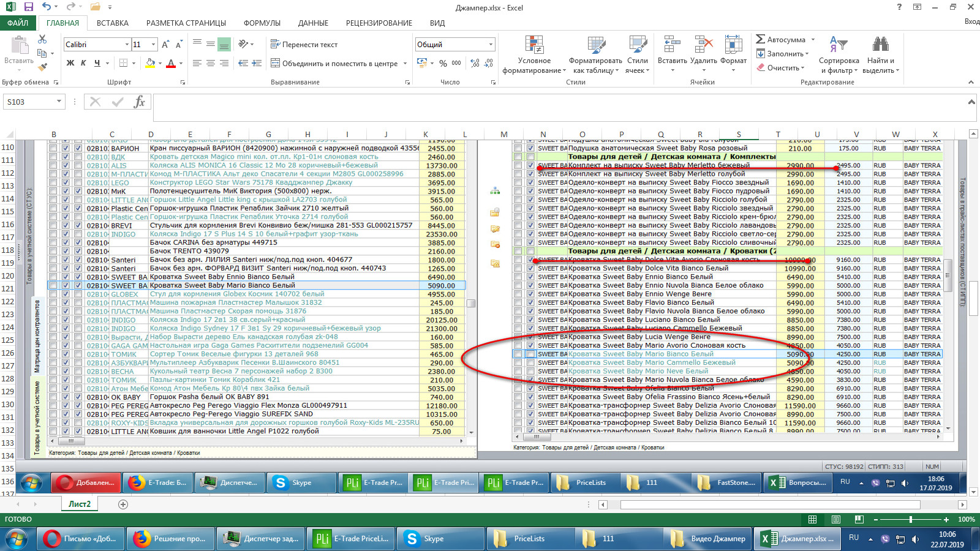Expand the merge and center dropdown arrow

click(x=405, y=63)
